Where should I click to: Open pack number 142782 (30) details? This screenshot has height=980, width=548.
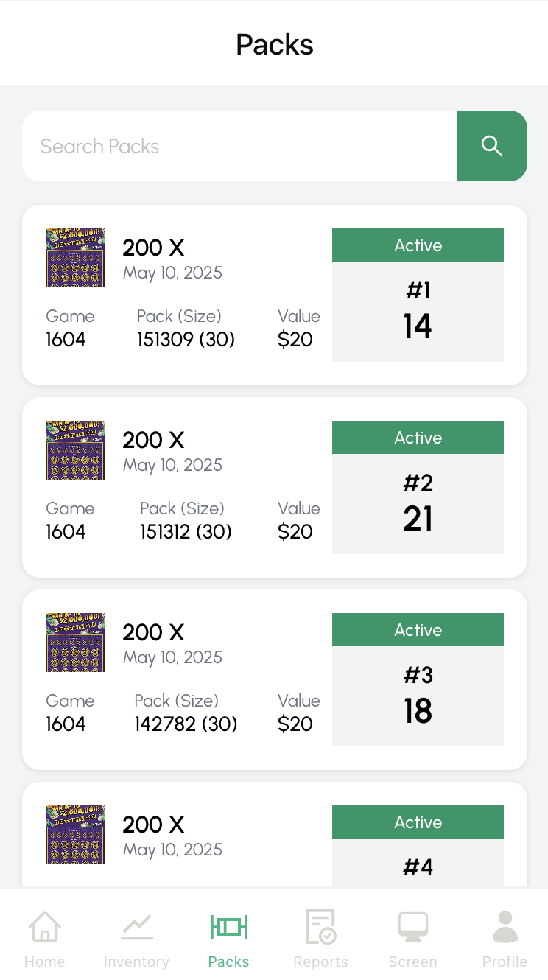tap(186, 724)
